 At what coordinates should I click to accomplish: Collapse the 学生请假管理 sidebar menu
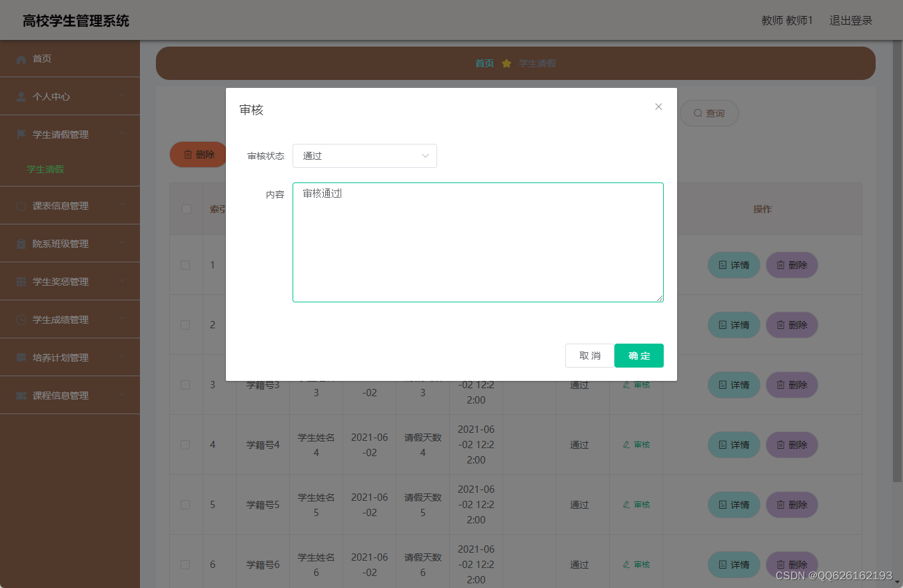pyautogui.click(x=70, y=135)
